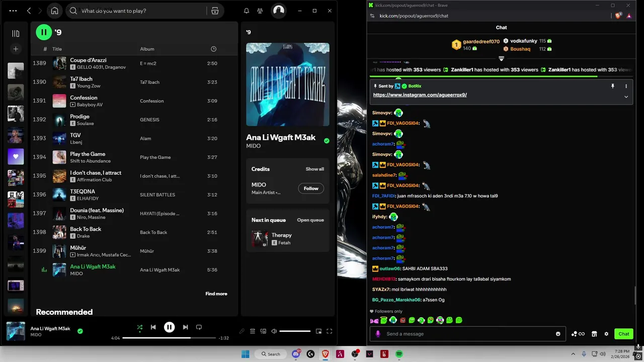
Task: Show hidden system tray icons chevron
Action: point(573,354)
